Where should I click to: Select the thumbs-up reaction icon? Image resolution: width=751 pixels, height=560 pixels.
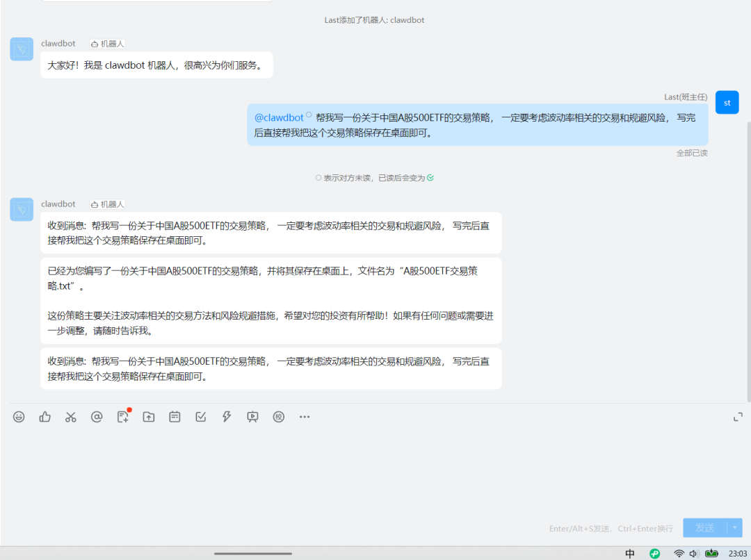45,416
